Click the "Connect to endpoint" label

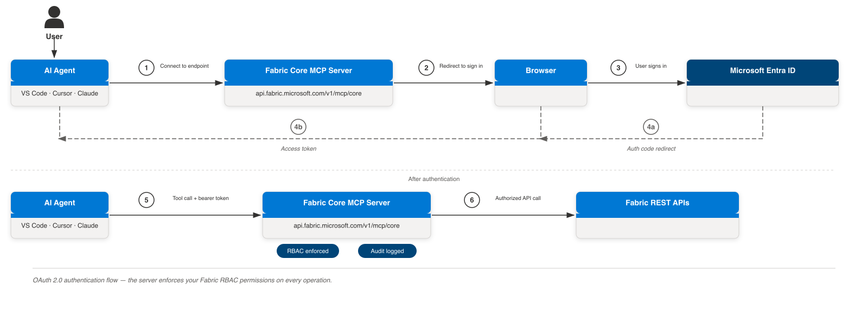pyautogui.click(x=184, y=66)
